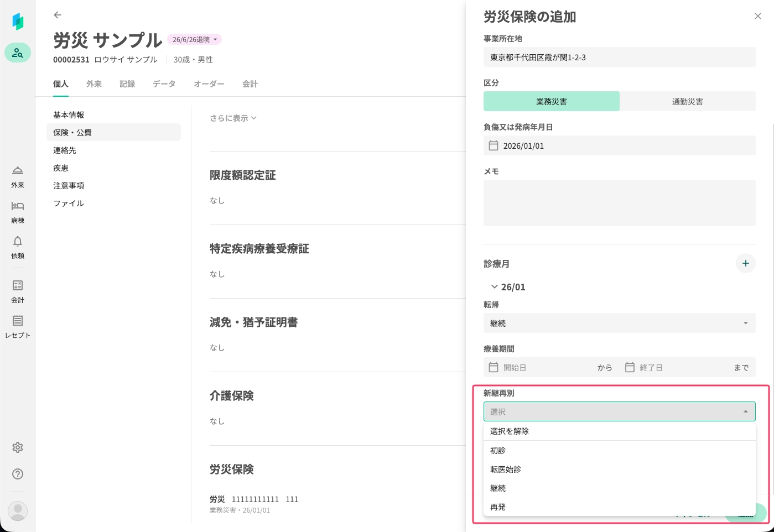Switch to the 会計 tab
The height and width of the screenshot is (532, 774).
click(250, 84)
